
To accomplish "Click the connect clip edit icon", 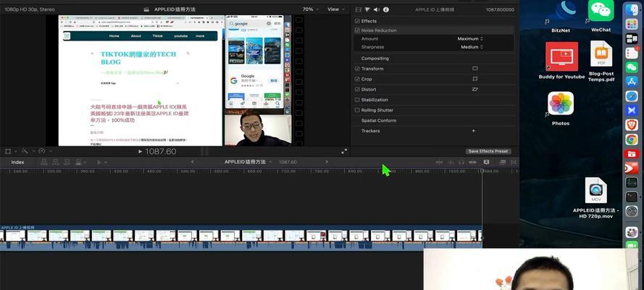I will 44,162.
